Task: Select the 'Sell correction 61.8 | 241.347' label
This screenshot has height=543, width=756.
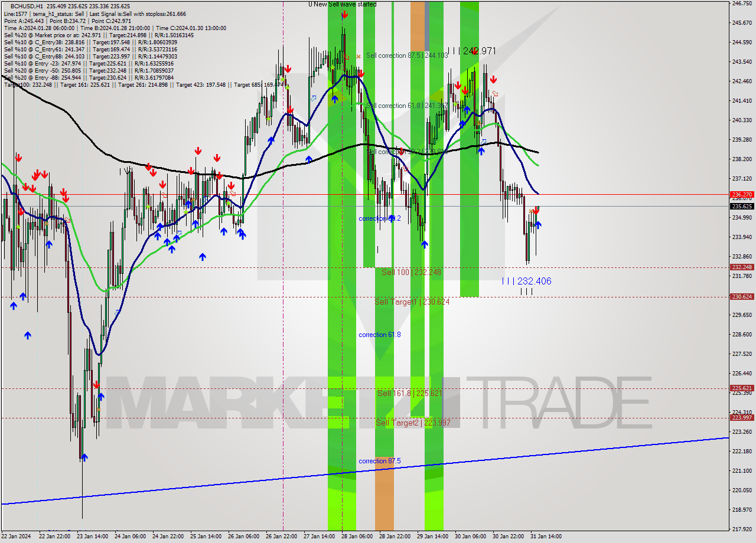Action: 407,106
